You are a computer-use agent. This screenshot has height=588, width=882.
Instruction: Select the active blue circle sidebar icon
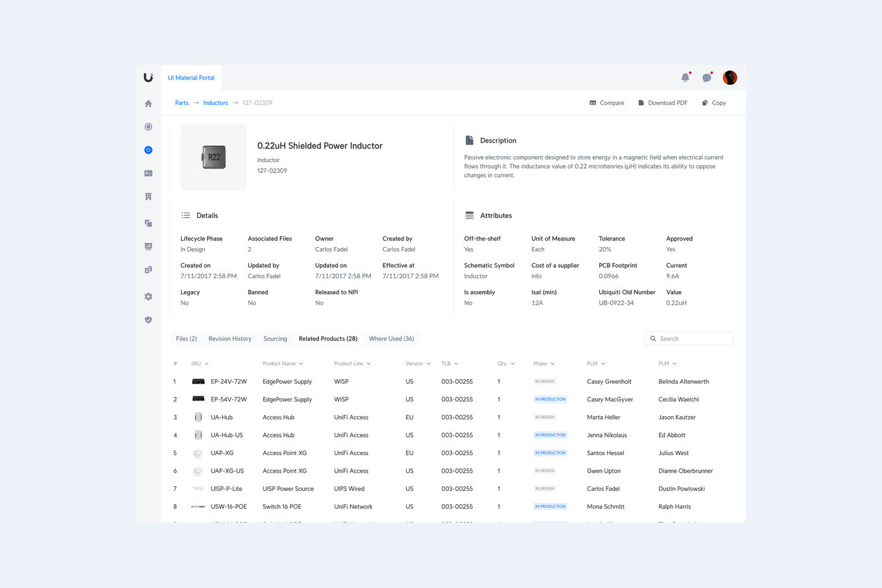pos(149,150)
